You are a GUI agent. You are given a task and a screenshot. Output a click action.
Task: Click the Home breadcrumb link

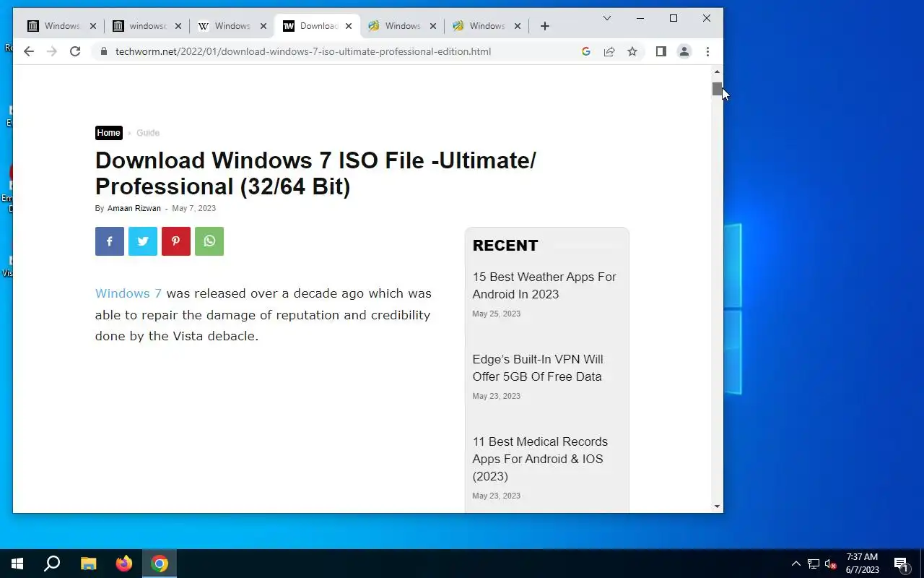point(109,133)
